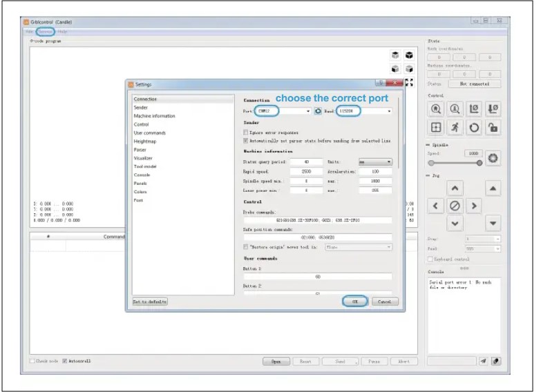Image resolution: width=541 pixels, height=392 pixels.
Task: Click the jog stop circle icon
Action: pos(455,206)
